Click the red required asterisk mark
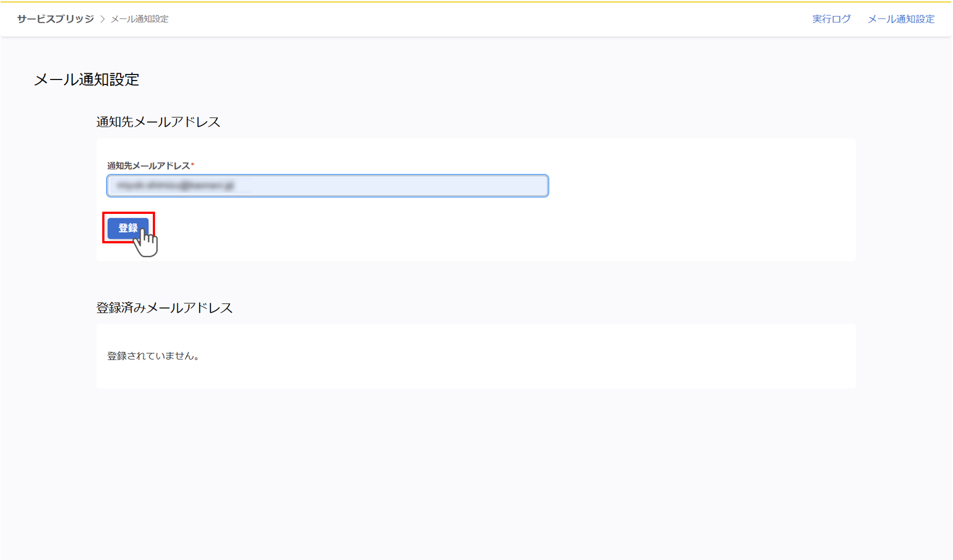953x560 pixels. [x=193, y=165]
